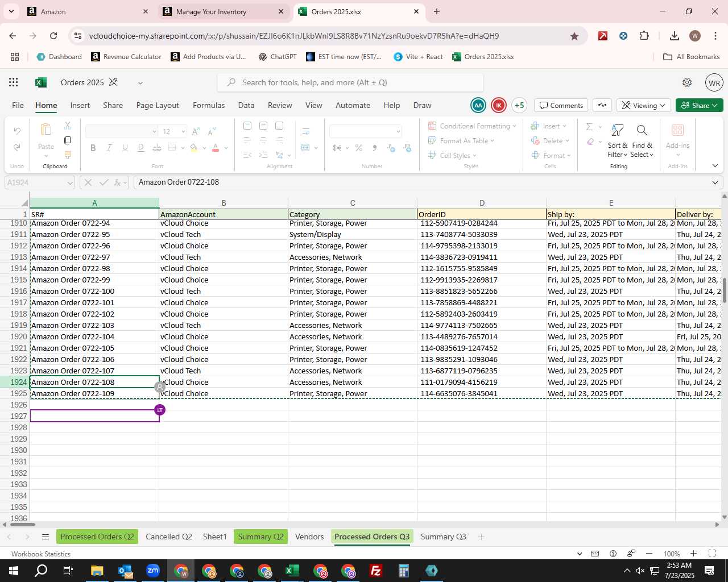This screenshot has width=728, height=582.
Task: Click the Strikethrough icon in ribbon
Action: pos(157,148)
